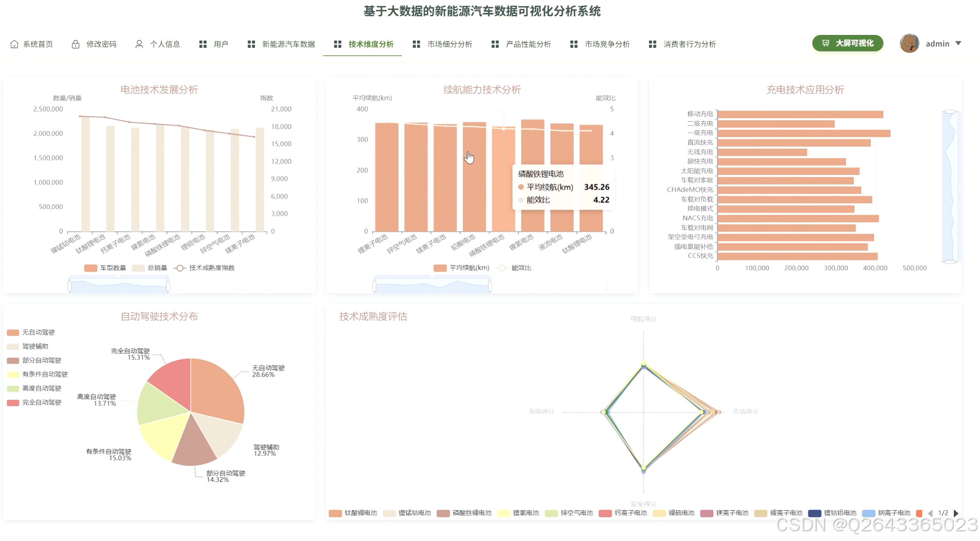Click the grid icon beside 技术维度分析
Viewport: 980px width, 541px height.
point(337,44)
